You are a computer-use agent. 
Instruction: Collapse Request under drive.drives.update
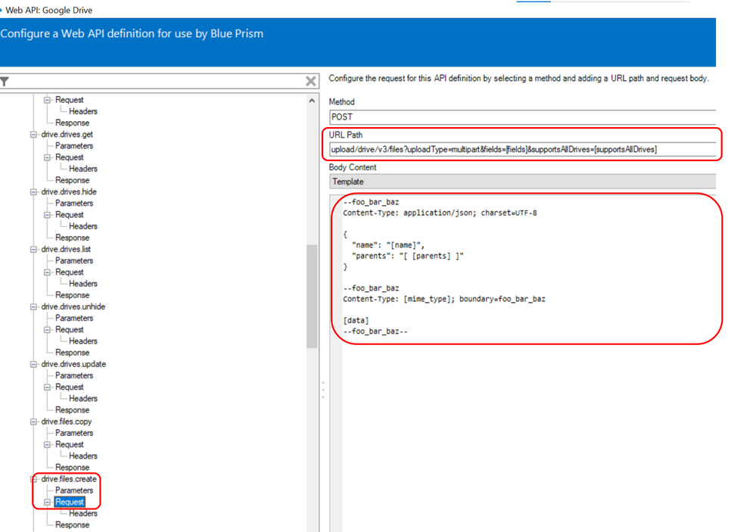pyautogui.click(x=47, y=387)
